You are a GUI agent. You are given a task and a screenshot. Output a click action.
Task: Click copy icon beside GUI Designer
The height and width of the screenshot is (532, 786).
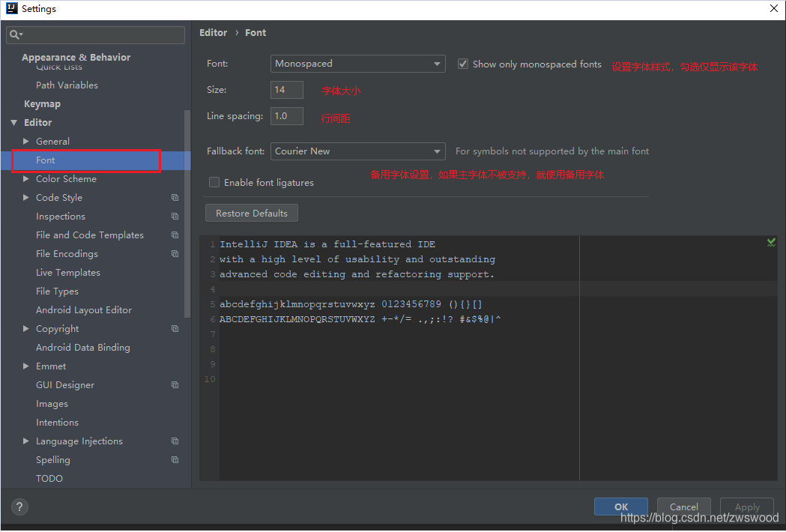point(175,385)
